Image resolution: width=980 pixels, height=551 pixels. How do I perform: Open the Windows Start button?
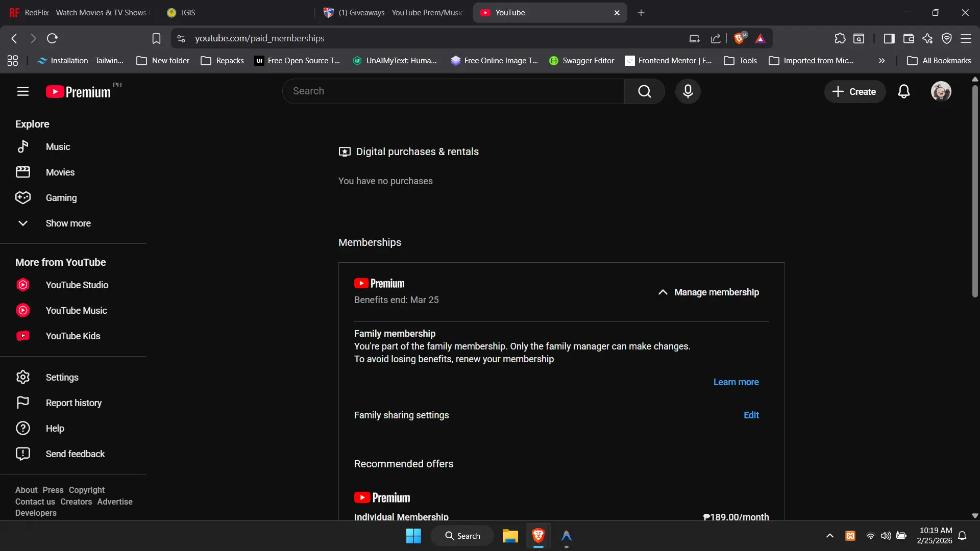pos(413,536)
